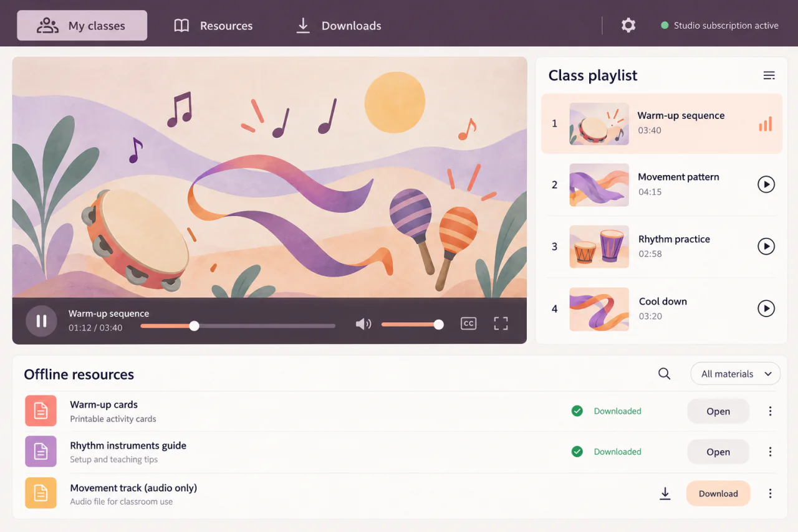The image size is (798, 532).
Task: Click equalizer bars on Warm-up sequence
Action: tap(765, 123)
